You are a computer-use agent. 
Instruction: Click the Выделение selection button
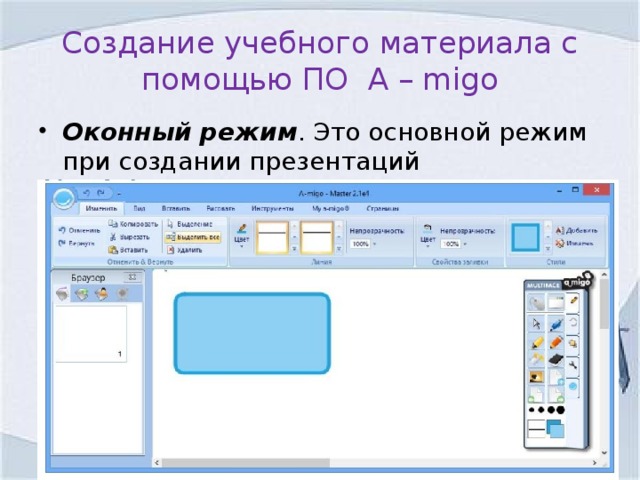[x=190, y=224]
